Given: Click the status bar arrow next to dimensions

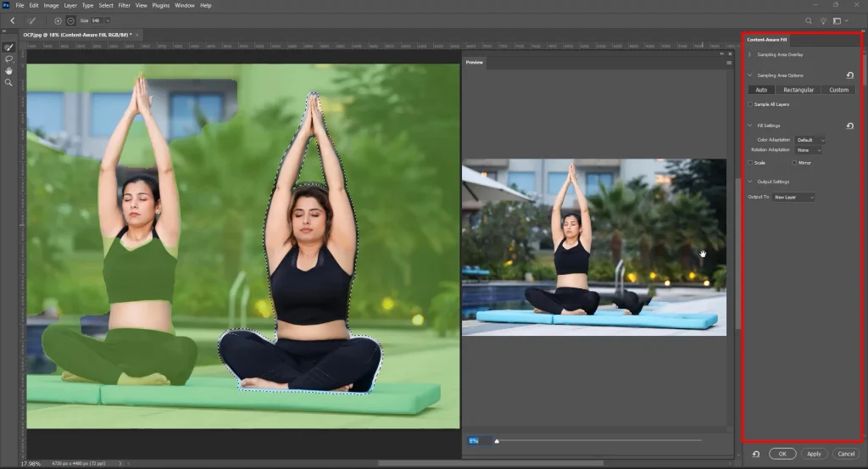Looking at the screenshot, I should pos(120,463).
